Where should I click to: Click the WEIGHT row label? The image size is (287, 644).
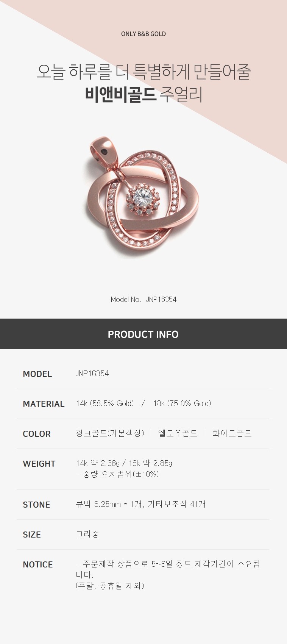[x=39, y=464]
